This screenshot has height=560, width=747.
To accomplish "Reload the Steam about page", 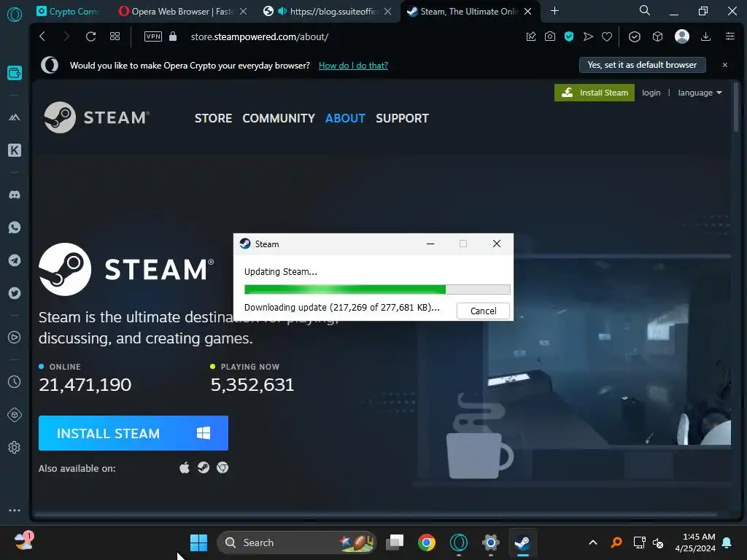I will click(90, 36).
